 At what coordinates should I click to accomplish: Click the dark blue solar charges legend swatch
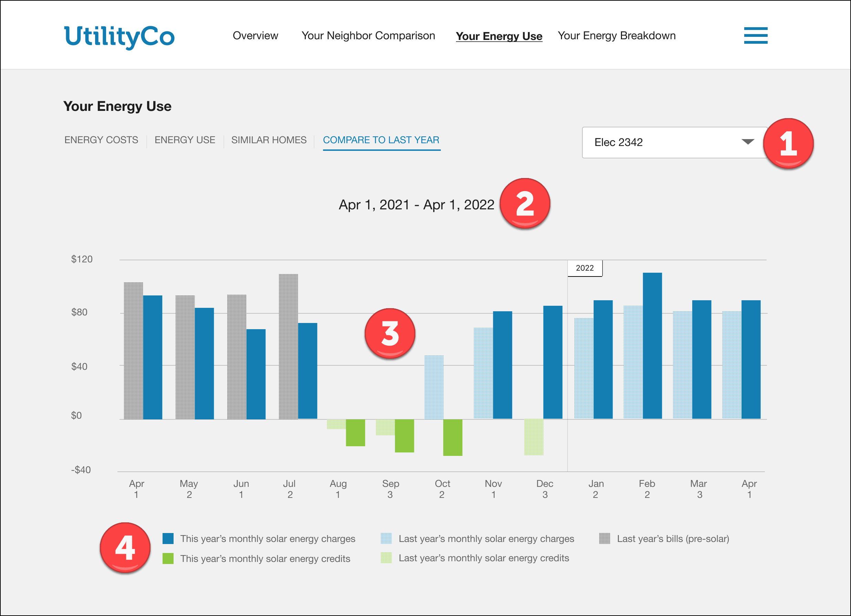click(x=168, y=538)
